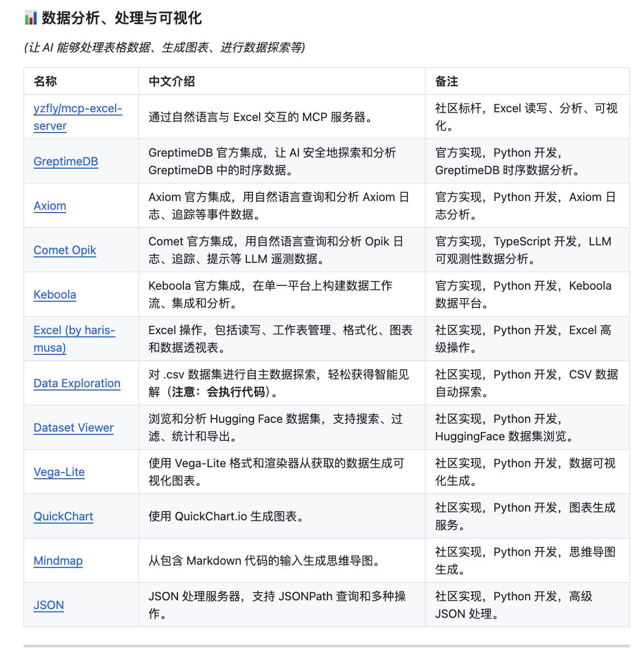Screen dimensions: 644x654
Task: Open the Mindmap link
Action: coord(58,560)
